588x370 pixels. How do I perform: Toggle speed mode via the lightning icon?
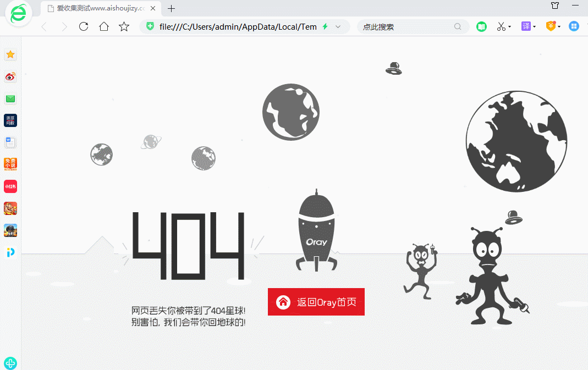pyautogui.click(x=326, y=26)
